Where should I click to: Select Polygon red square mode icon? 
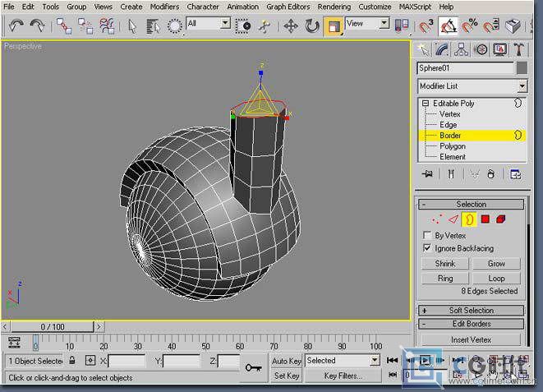click(485, 219)
